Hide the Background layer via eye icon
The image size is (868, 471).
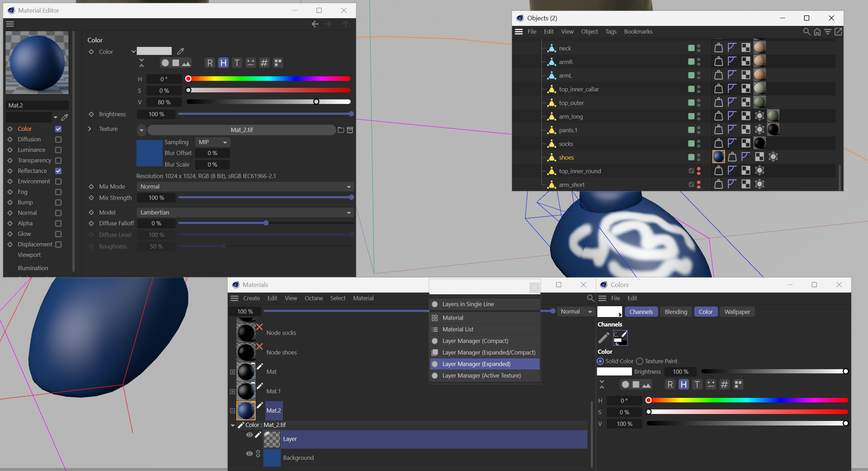pyautogui.click(x=249, y=454)
